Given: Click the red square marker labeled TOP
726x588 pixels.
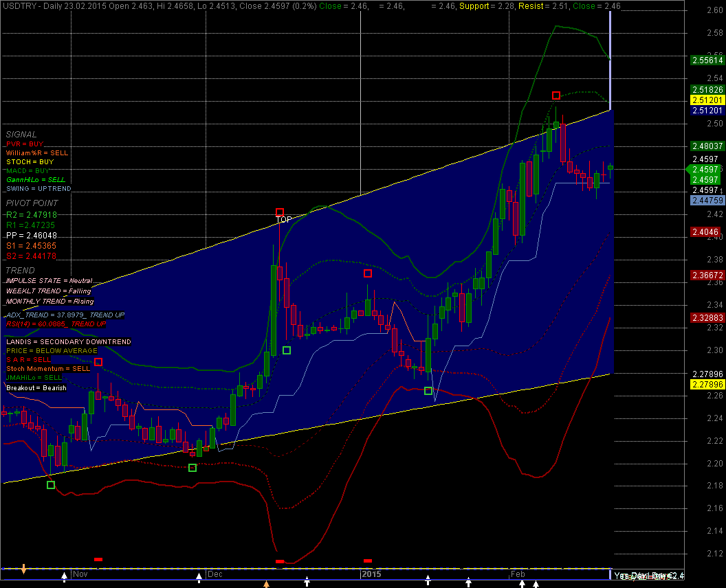Looking at the screenshot, I should (280, 212).
